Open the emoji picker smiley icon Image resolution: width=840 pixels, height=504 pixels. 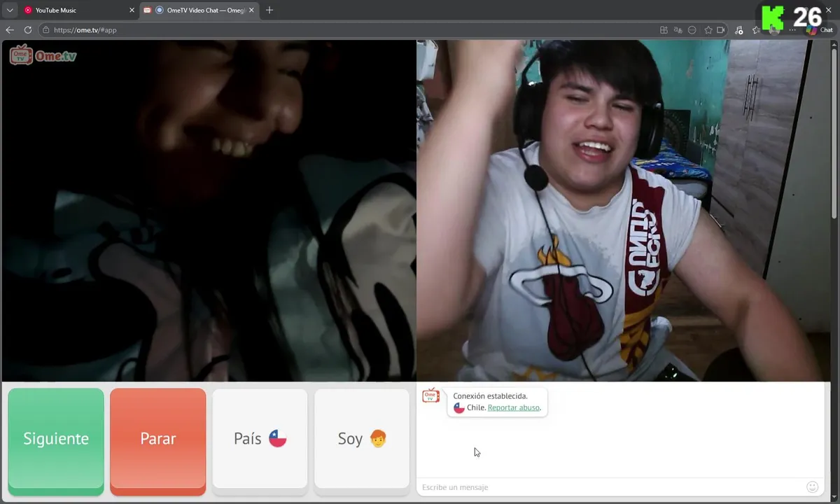point(813,486)
